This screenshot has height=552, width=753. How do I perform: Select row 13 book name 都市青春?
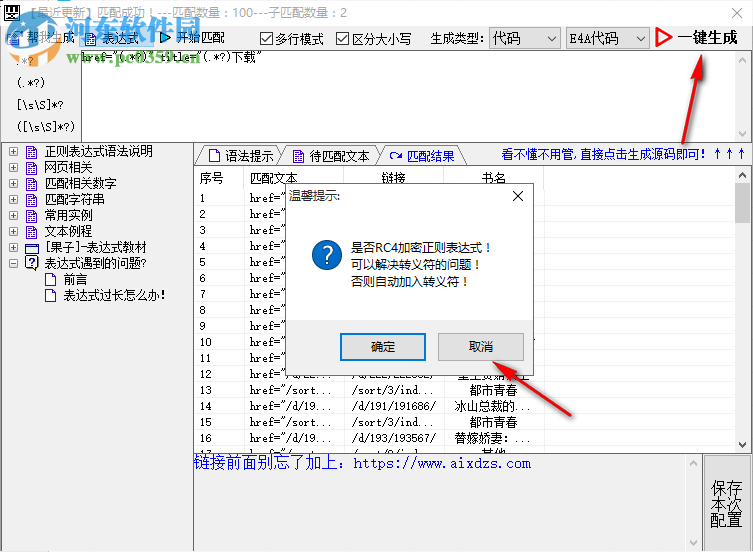[x=493, y=390]
